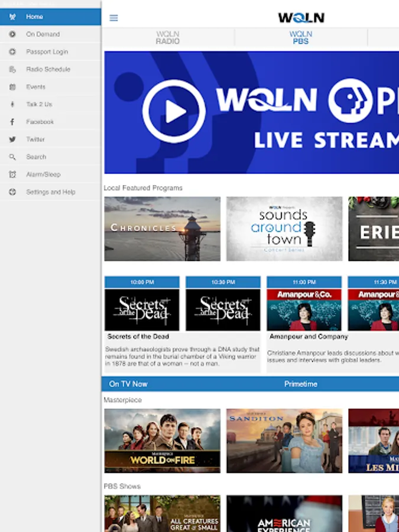This screenshot has width=399, height=532.
Task: Click the Masterpiece section heading
Action: (123, 400)
